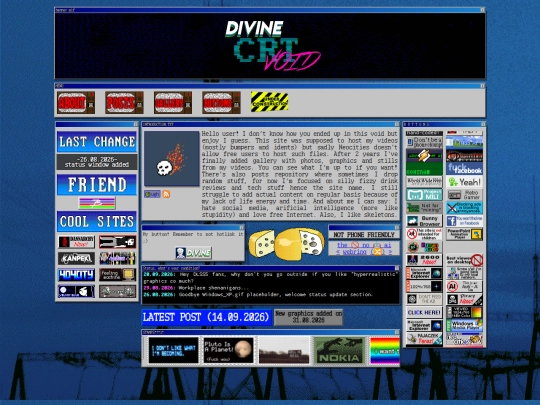540x405 pixels.
Task: Click the LAST CHANGE header banner
Action: 97,142
